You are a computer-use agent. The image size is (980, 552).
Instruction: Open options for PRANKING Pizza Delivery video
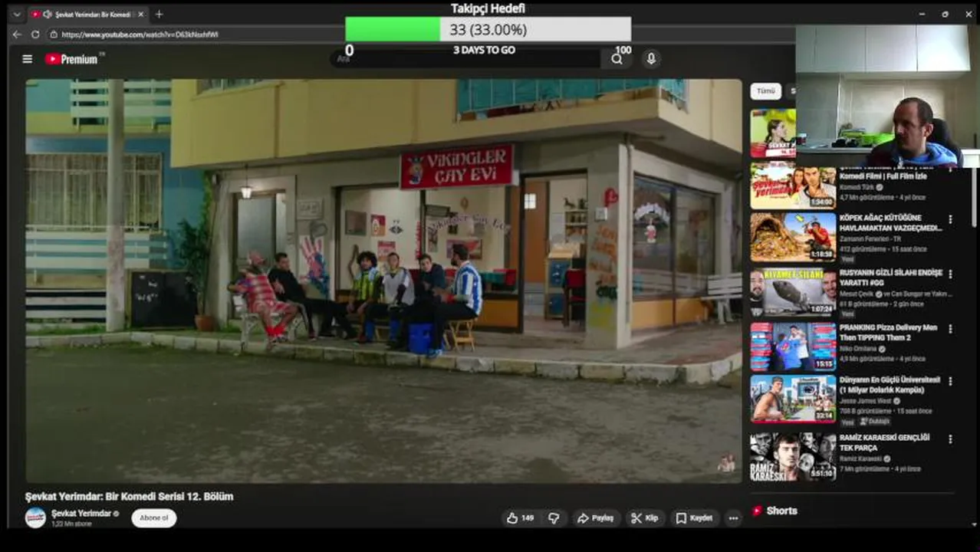point(950,329)
